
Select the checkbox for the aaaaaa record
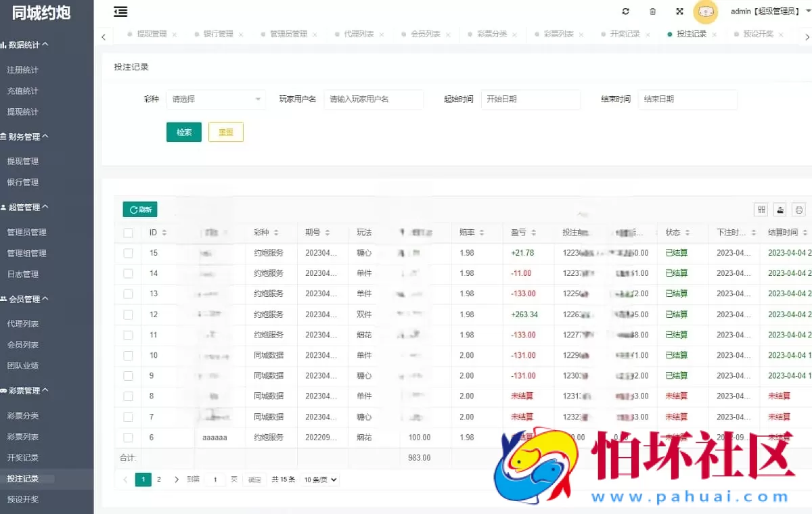tap(128, 438)
